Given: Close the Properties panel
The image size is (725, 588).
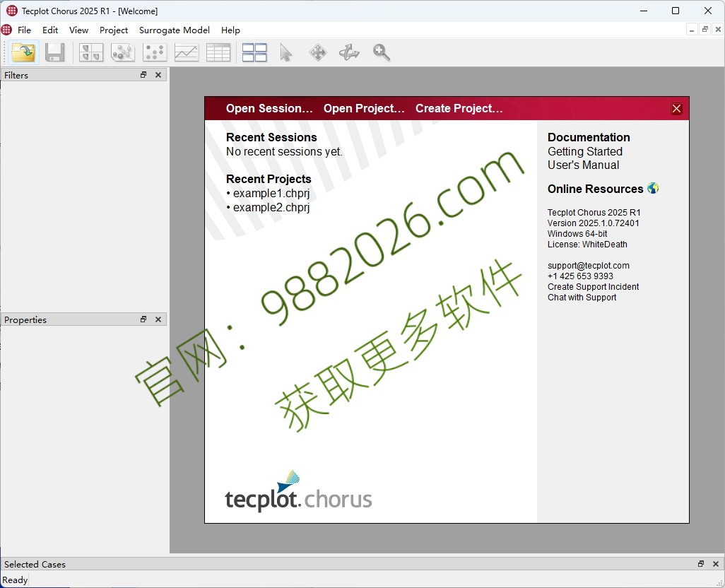Looking at the screenshot, I should (158, 319).
